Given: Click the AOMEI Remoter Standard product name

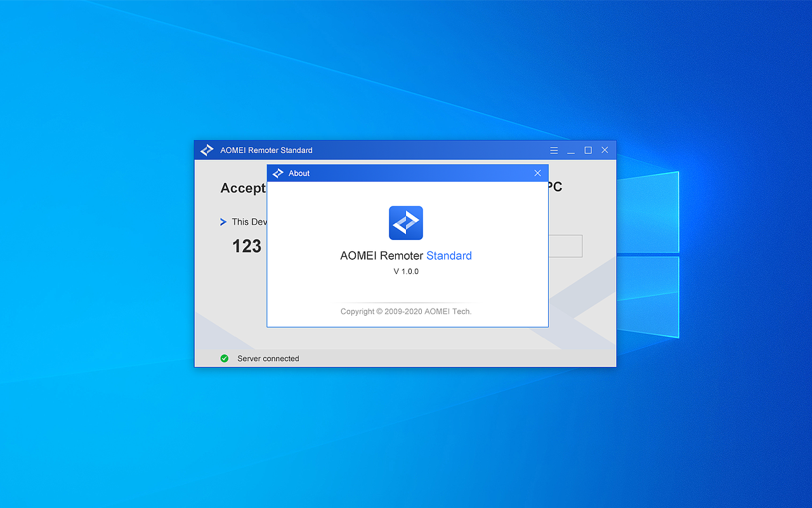Looking at the screenshot, I should [406, 256].
